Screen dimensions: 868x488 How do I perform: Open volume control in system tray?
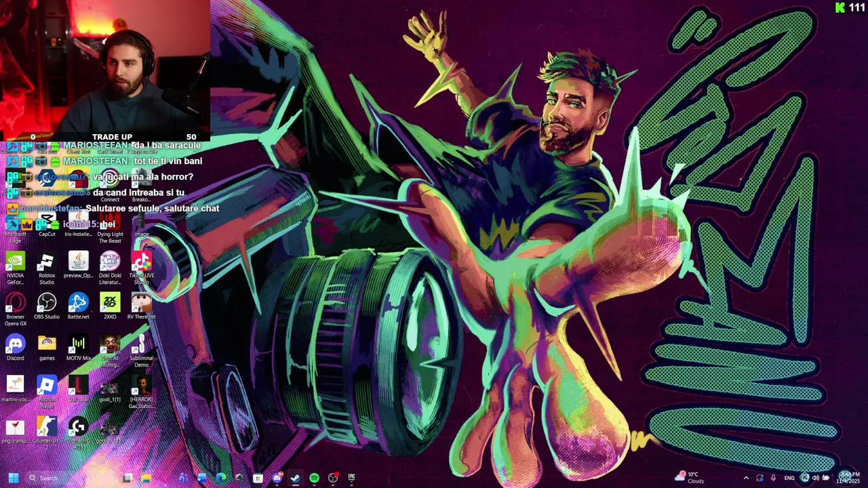[815, 478]
